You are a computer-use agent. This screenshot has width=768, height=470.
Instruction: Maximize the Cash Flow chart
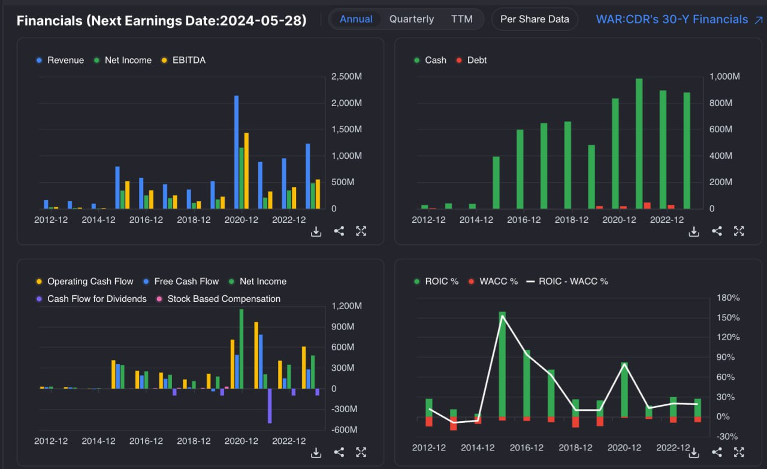pyautogui.click(x=361, y=452)
